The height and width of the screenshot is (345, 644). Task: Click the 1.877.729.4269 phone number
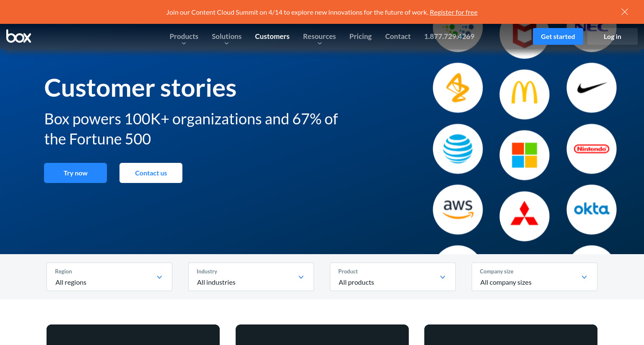(449, 36)
